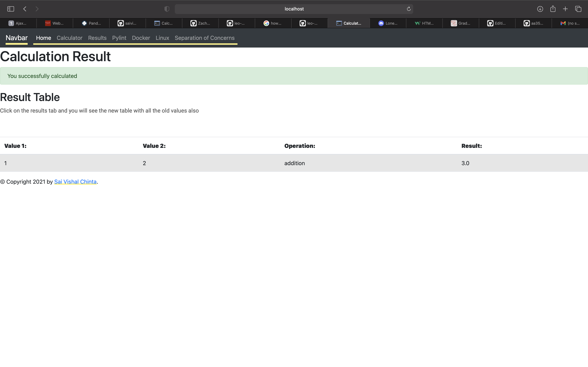Toggle the Safari sidebar
The width and height of the screenshot is (588, 367).
(x=10, y=9)
